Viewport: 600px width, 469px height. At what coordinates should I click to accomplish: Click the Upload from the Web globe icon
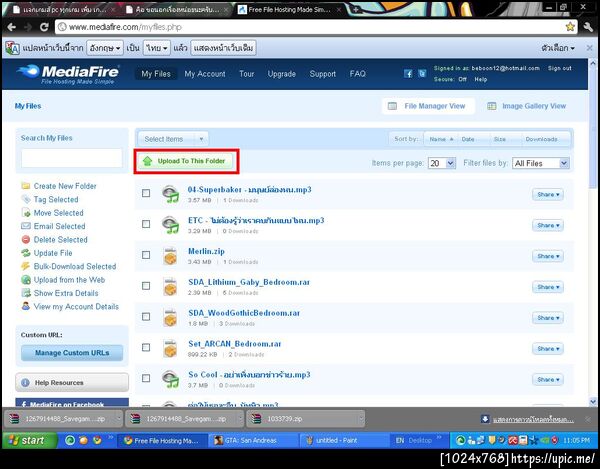pyautogui.click(x=26, y=280)
